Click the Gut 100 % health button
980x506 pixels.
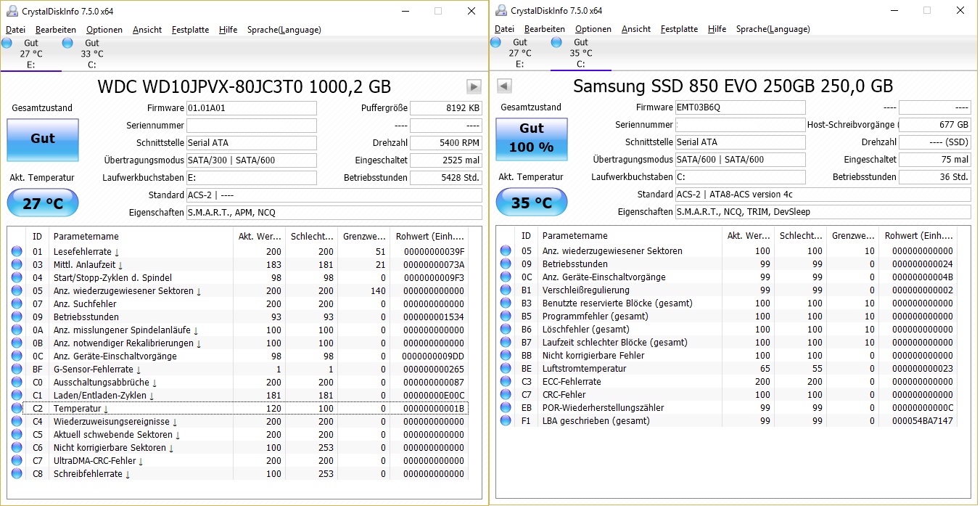click(532, 139)
